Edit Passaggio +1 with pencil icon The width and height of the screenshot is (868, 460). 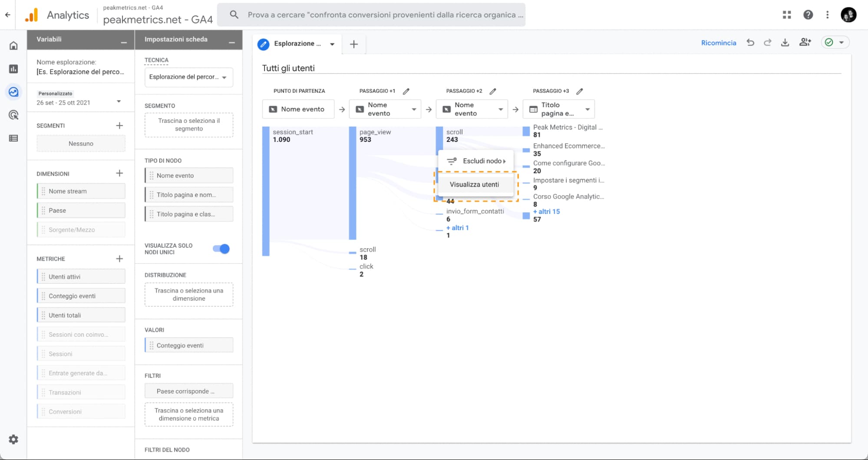click(x=406, y=91)
